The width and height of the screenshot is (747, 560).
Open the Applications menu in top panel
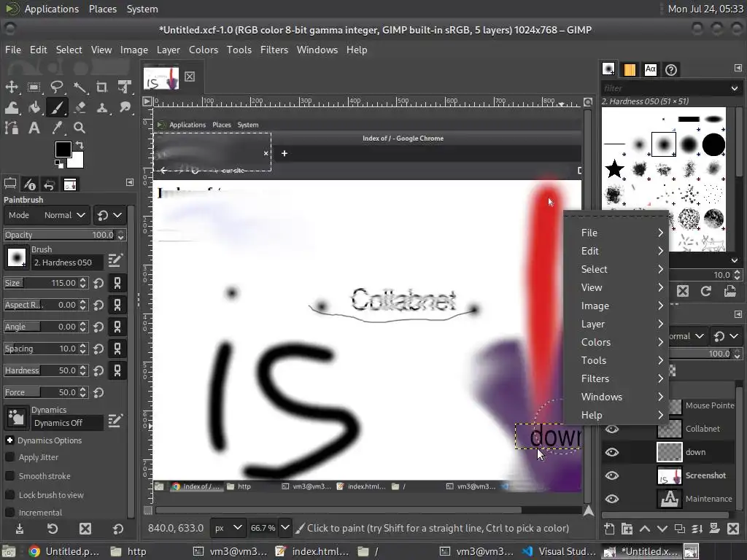pos(52,9)
